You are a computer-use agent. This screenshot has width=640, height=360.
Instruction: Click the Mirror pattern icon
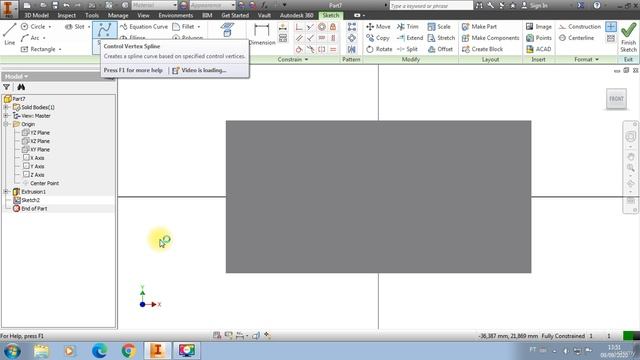coord(351,49)
